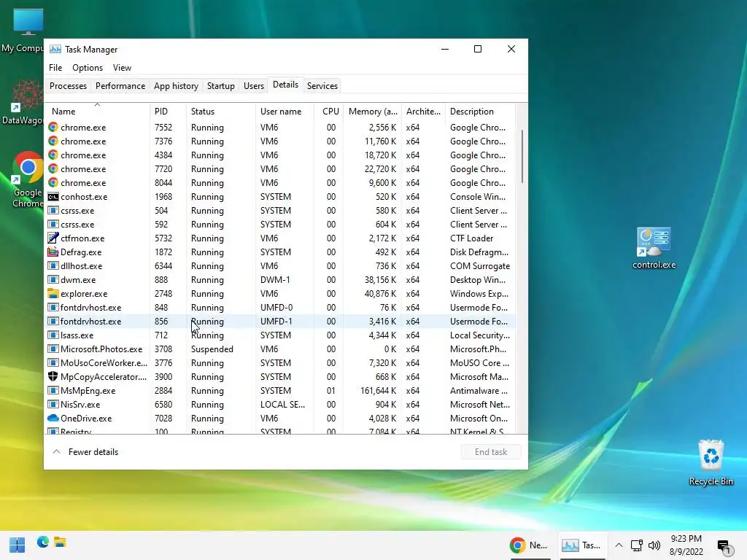Click the lsass.exe process icon
747x560 pixels.
coord(53,335)
